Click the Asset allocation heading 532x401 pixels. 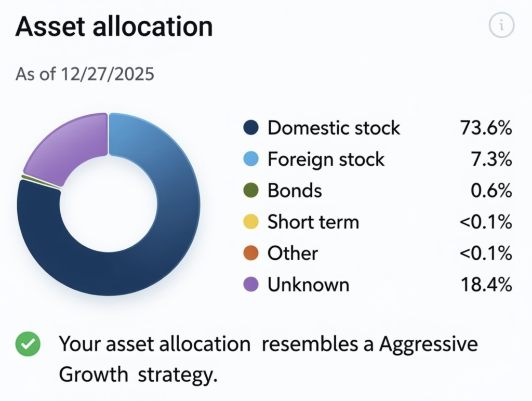(x=114, y=27)
